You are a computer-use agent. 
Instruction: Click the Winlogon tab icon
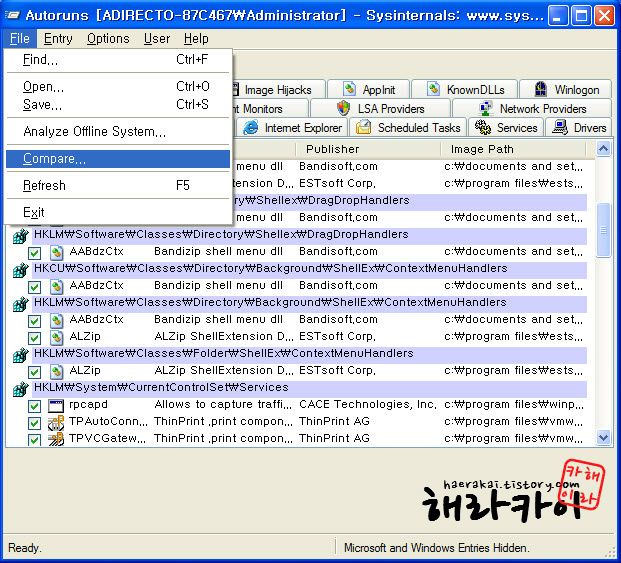[x=541, y=89]
